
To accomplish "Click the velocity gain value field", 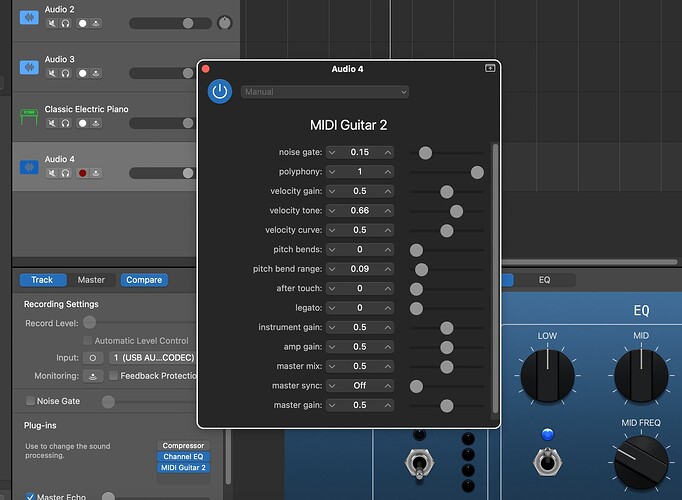I will coord(360,191).
